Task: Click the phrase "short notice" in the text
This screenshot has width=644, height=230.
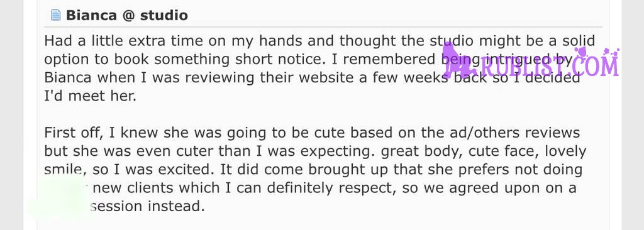Action: point(280,59)
